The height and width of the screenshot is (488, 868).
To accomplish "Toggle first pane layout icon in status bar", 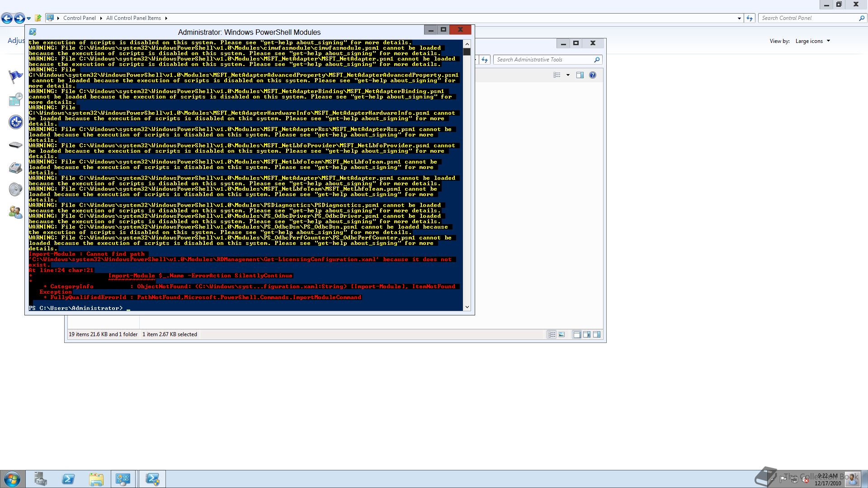I will pyautogui.click(x=577, y=335).
